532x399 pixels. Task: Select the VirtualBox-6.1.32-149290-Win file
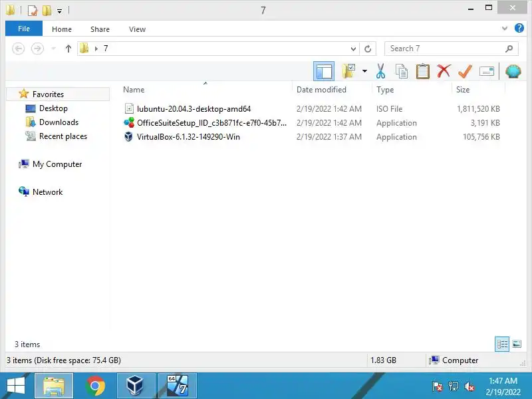tap(188, 137)
